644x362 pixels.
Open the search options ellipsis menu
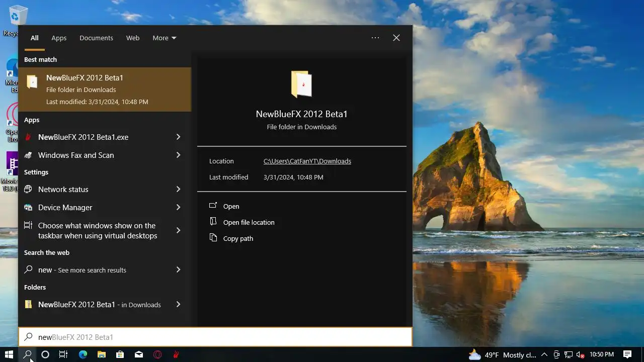[375, 38]
